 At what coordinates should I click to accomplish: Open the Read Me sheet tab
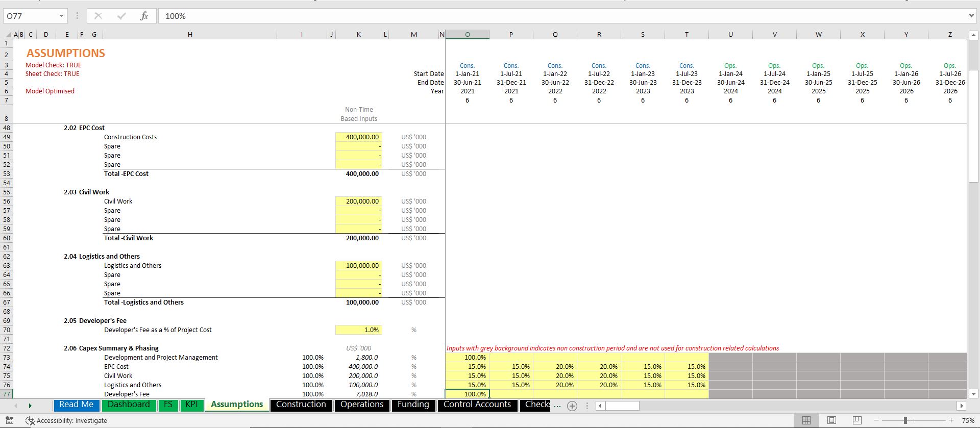[x=77, y=405]
